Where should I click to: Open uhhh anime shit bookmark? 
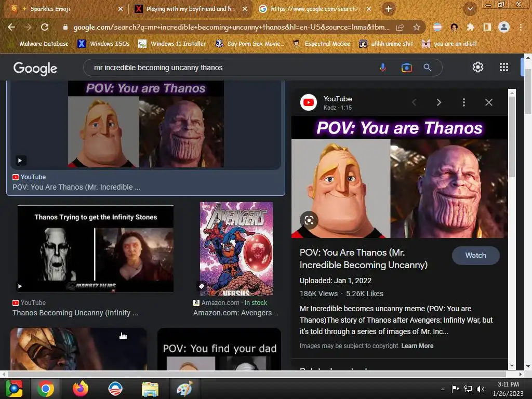click(x=386, y=44)
